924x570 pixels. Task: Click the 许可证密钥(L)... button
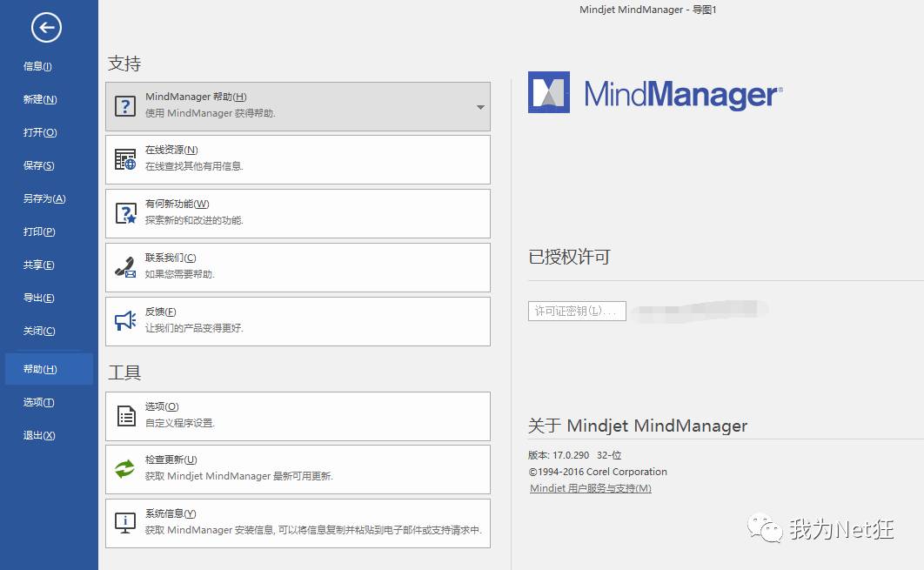pos(577,311)
